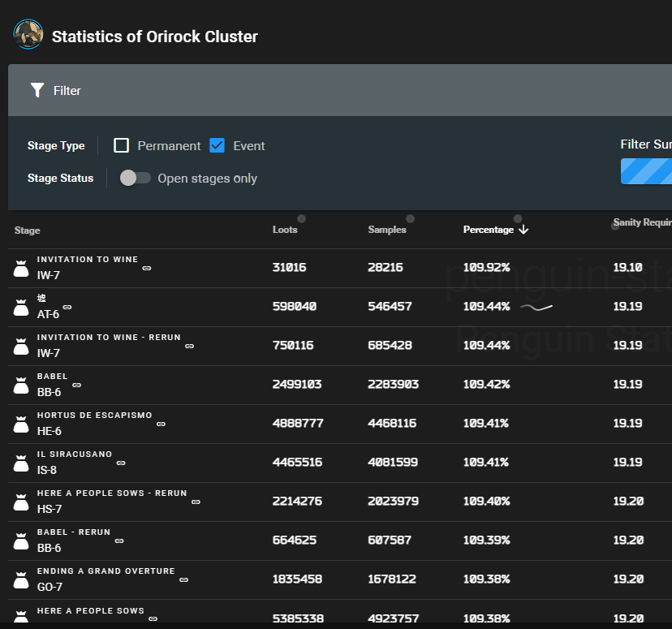672x629 pixels.
Task: Uncheck the Event stage type checkbox
Action: pos(217,145)
